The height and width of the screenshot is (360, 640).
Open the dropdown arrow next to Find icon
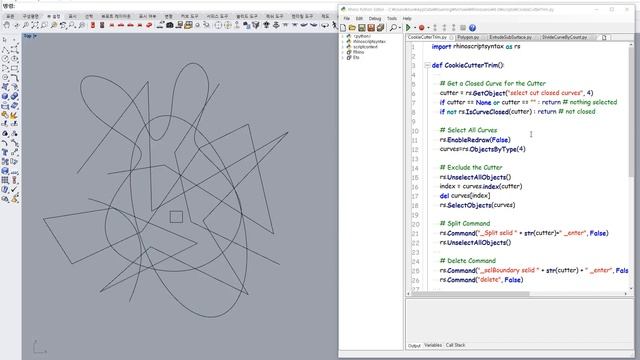(400, 28)
